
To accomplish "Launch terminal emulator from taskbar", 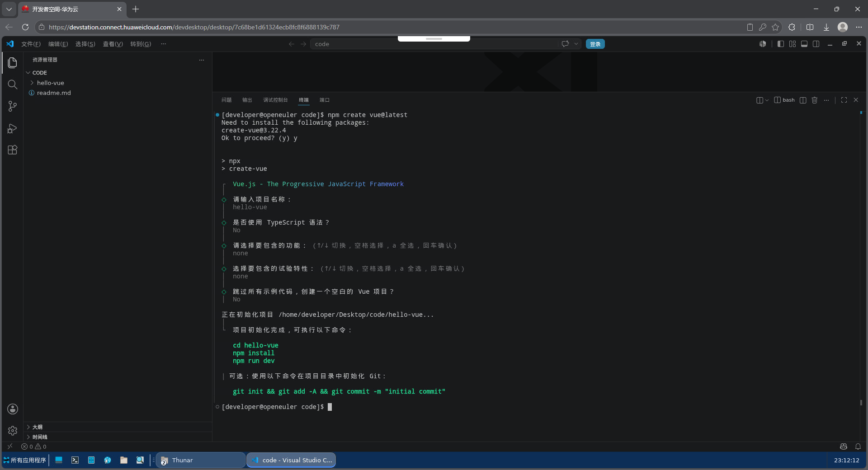I will (x=75, y=460).
